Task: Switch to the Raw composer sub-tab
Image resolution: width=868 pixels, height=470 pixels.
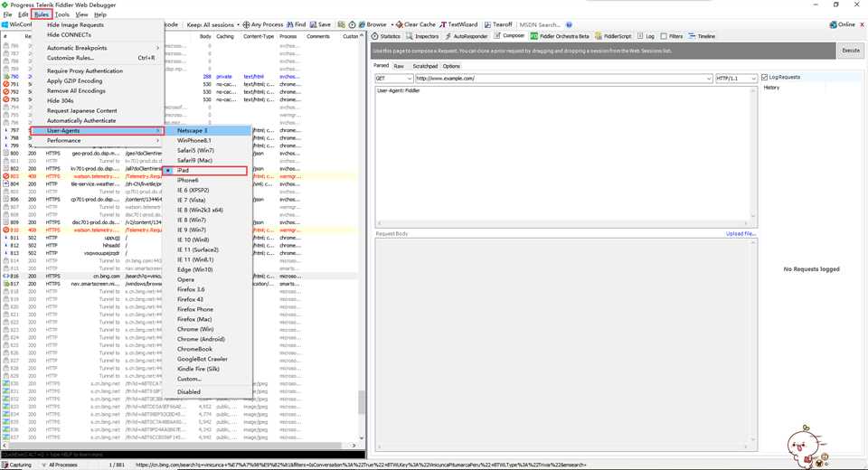Action: point(399,66)
